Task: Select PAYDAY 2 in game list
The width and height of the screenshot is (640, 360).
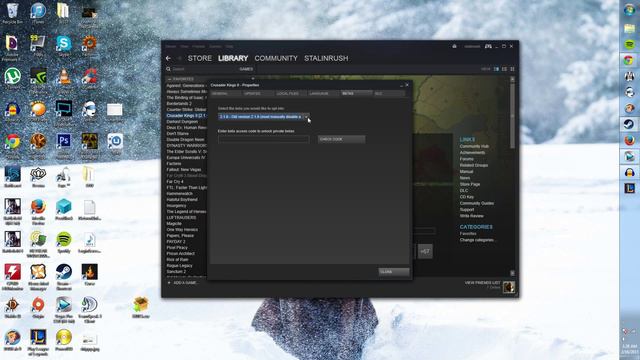Action: [x=176, y=242]
